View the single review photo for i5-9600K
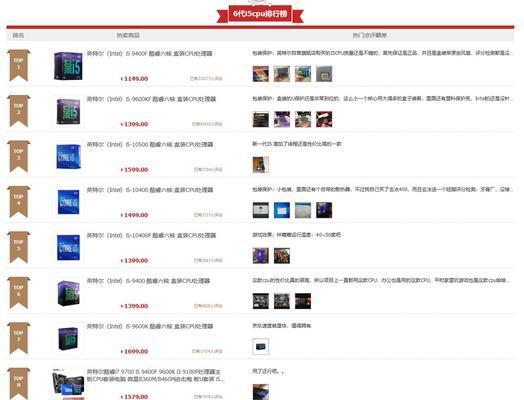Screen dimensions: 524x400 [x=261, y=347]
